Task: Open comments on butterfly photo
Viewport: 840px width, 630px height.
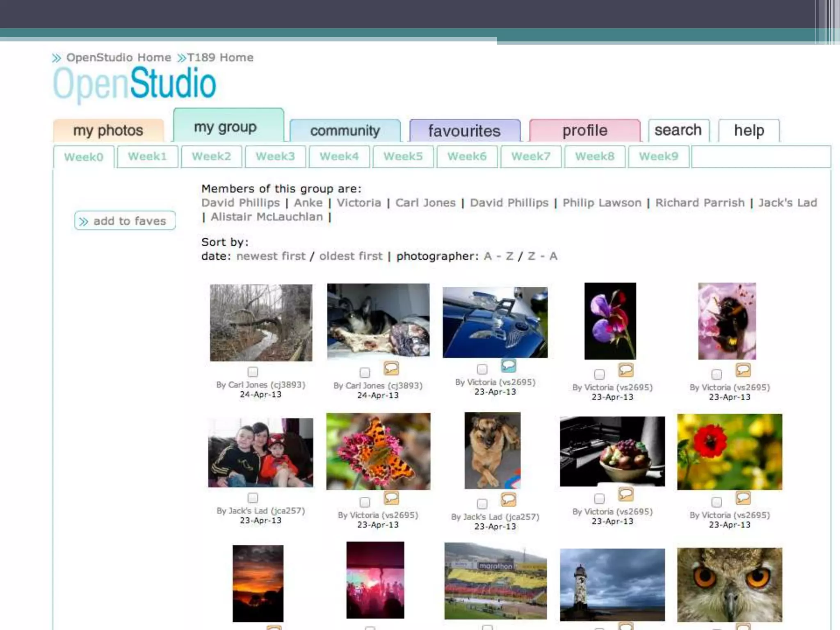Action: pyautogui.click(x=391, y=498)
